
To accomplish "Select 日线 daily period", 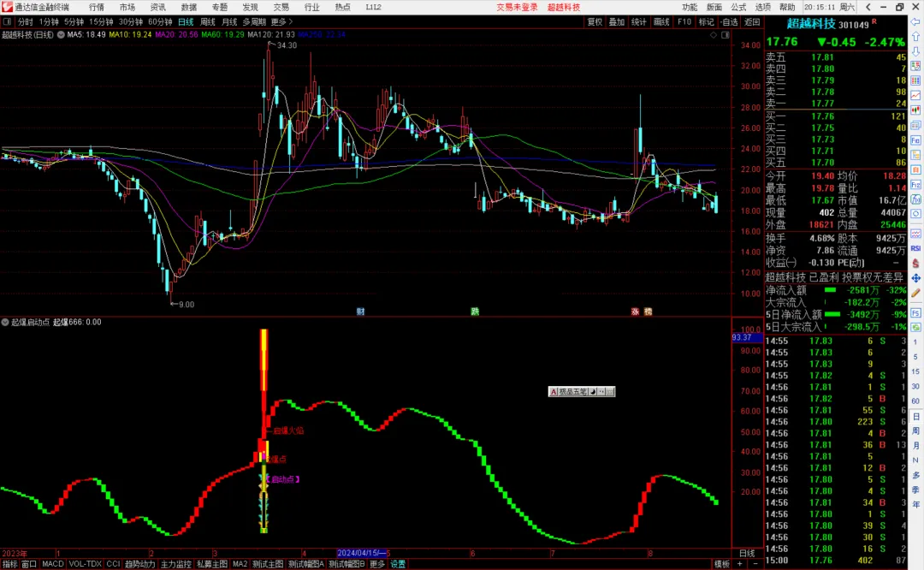I will [186, 21].
